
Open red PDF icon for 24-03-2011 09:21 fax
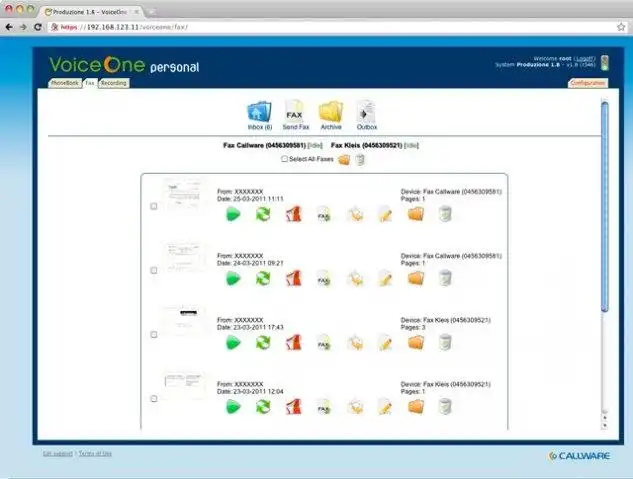coord(294,278)
